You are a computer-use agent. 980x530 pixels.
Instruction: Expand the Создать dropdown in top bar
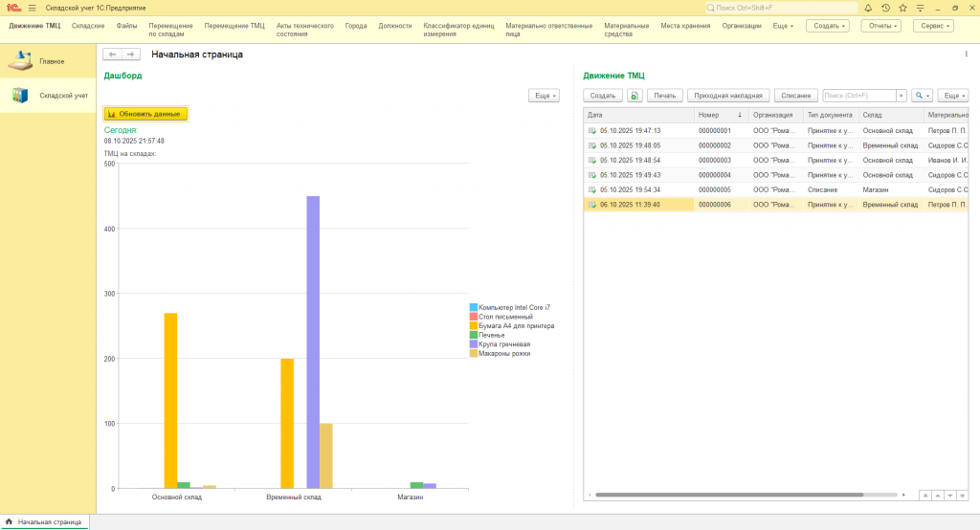(x=827, y=26)
